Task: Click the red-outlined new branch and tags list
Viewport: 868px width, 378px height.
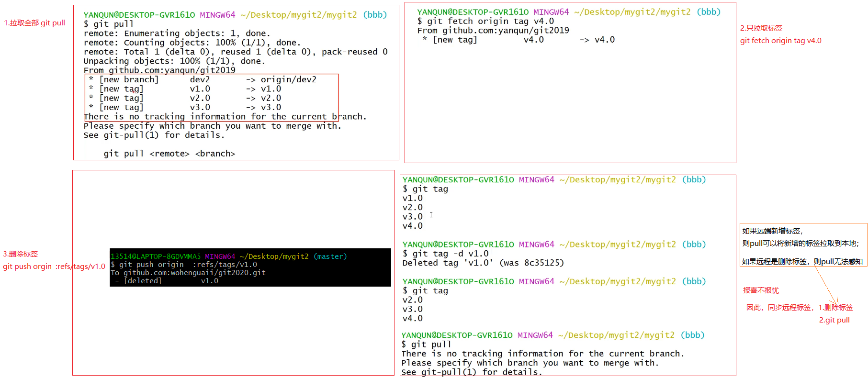Action: 211,94
